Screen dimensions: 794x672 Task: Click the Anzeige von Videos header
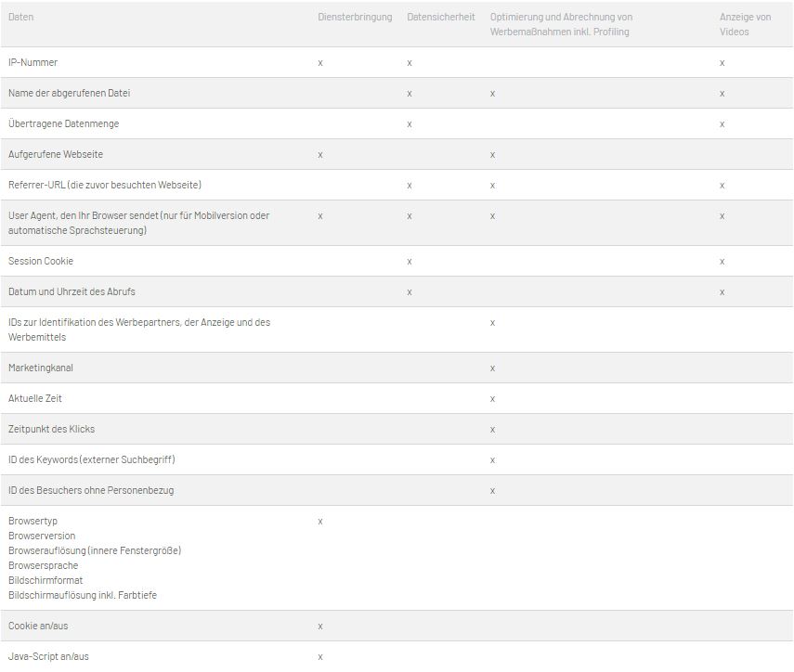[745, 24]
